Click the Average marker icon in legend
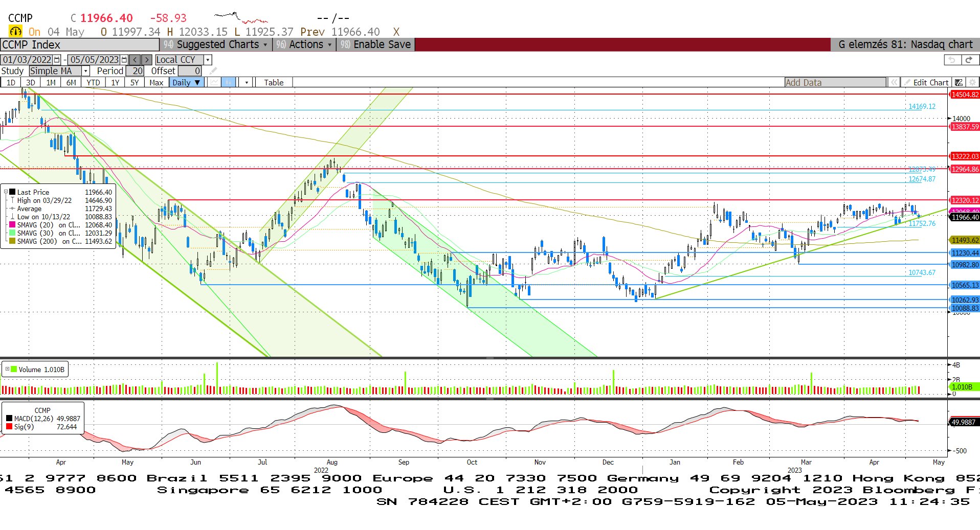This screenshot has height=530, width=980. tap(12, 209)
